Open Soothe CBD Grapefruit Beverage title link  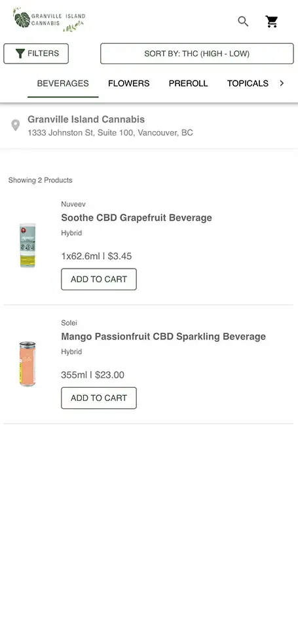click(137, 218)
